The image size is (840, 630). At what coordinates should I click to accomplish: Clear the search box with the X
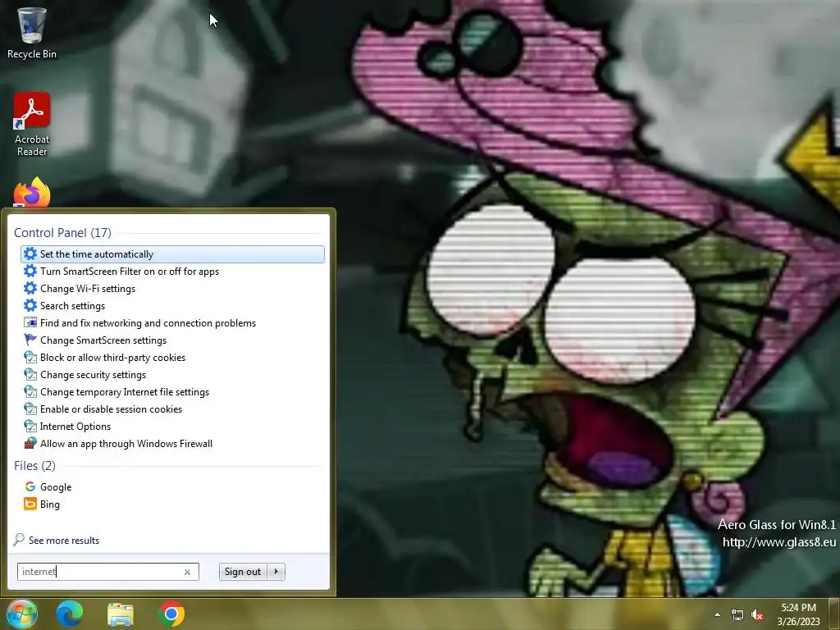point(188,572)
